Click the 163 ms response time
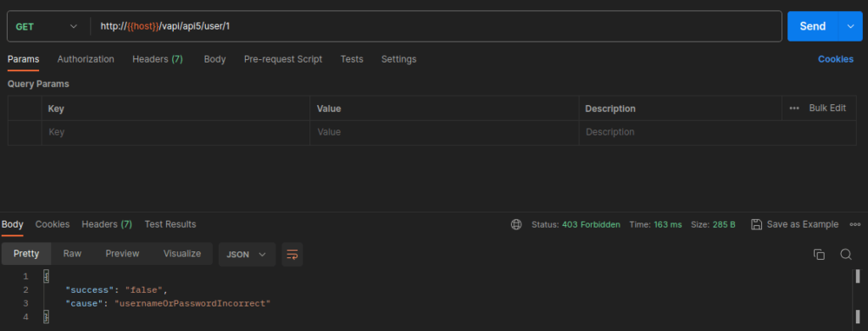The height and width of the screenshot is (331, 868). 668,225
